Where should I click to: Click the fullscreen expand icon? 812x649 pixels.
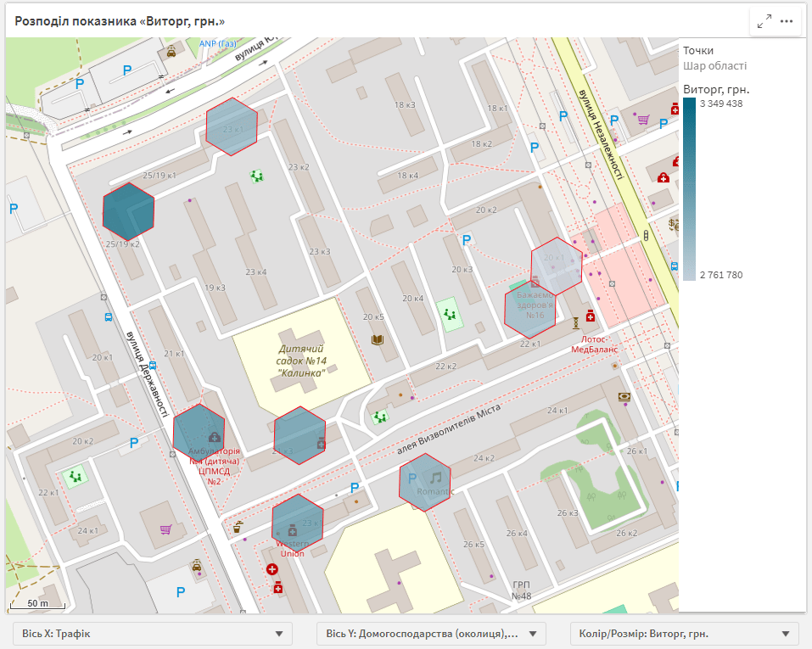pos(764,21)
